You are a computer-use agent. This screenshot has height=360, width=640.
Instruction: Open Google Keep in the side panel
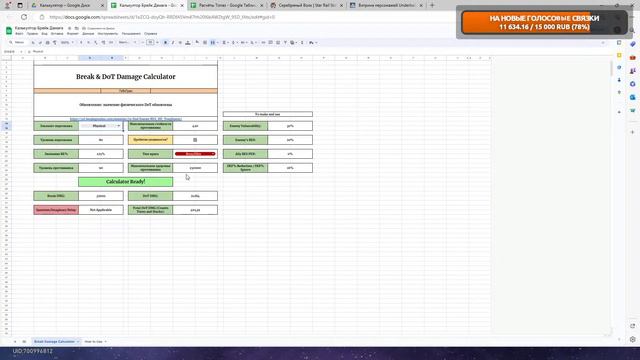619,55
